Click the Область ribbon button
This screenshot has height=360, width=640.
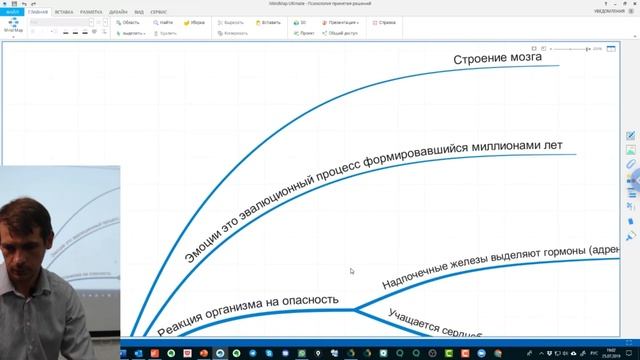click(128, 23)
